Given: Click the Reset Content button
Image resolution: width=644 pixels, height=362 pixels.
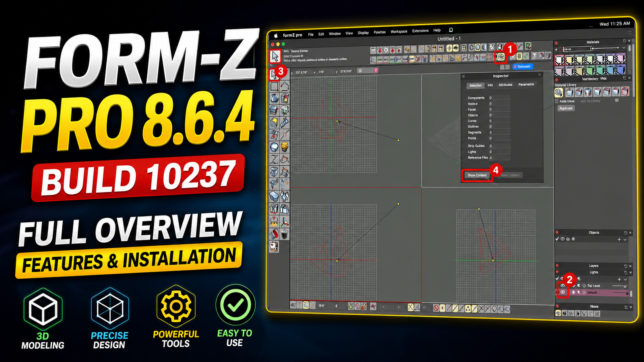Looking at the screenshot, I should 510,175.
